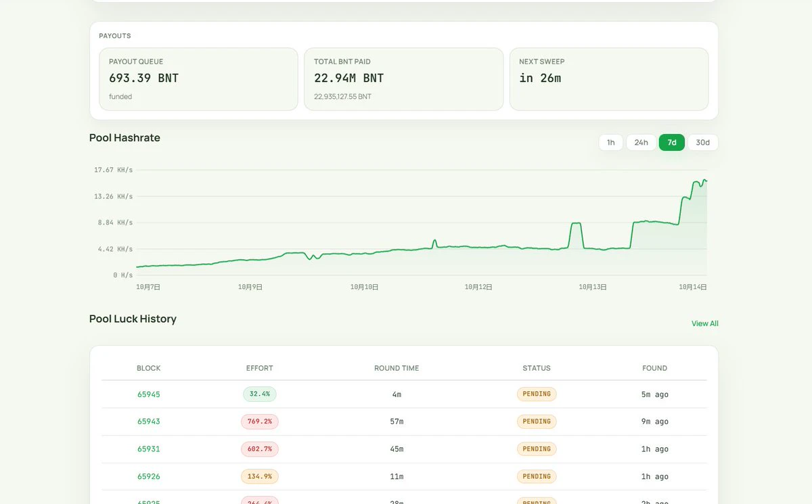This screenshot has height=504, width=812.
Task: Select the 57m round time cell
Action: click(x=397, y=421)
